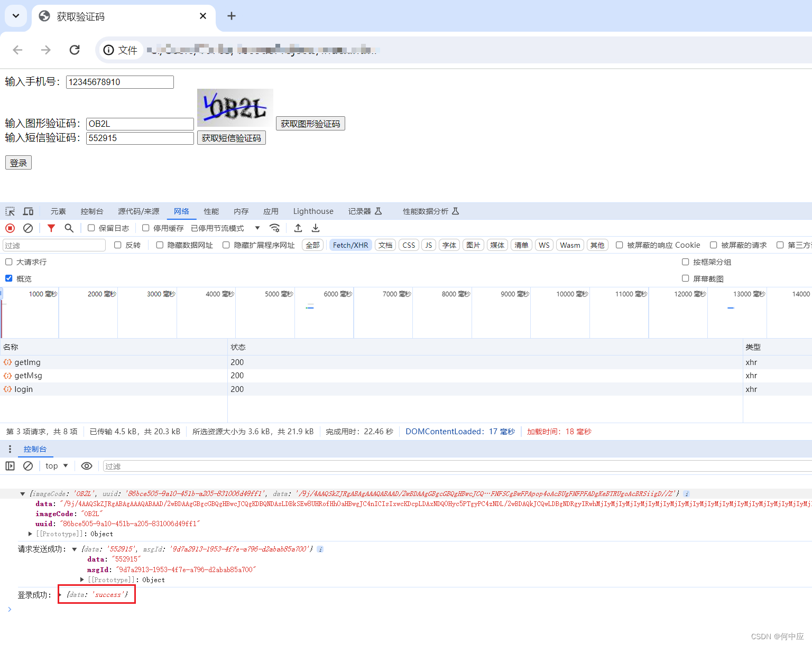The width and height of the screenshot is (812, 645).
Task: Open the top context dropdown in console
Action: [x=57, y=466]
